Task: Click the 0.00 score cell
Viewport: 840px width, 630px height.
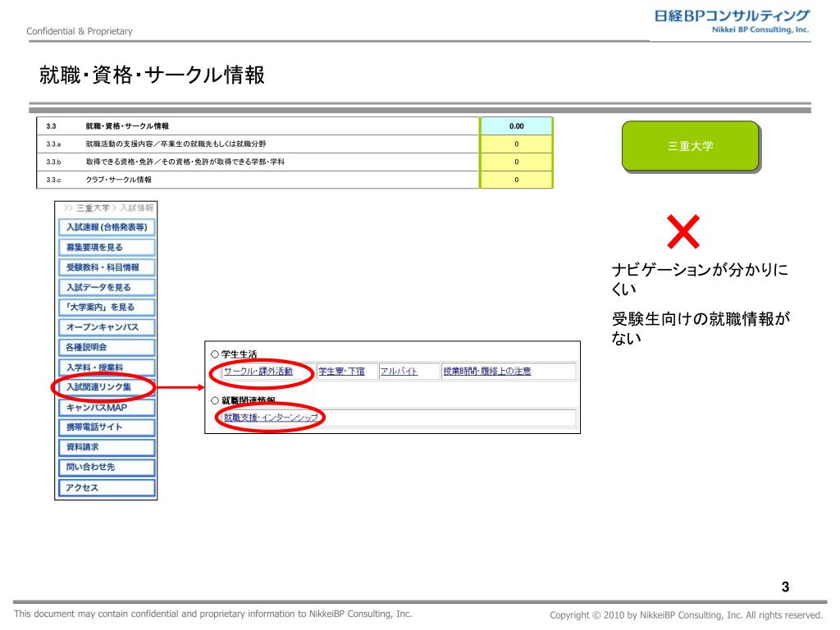Action: [517, 126]
